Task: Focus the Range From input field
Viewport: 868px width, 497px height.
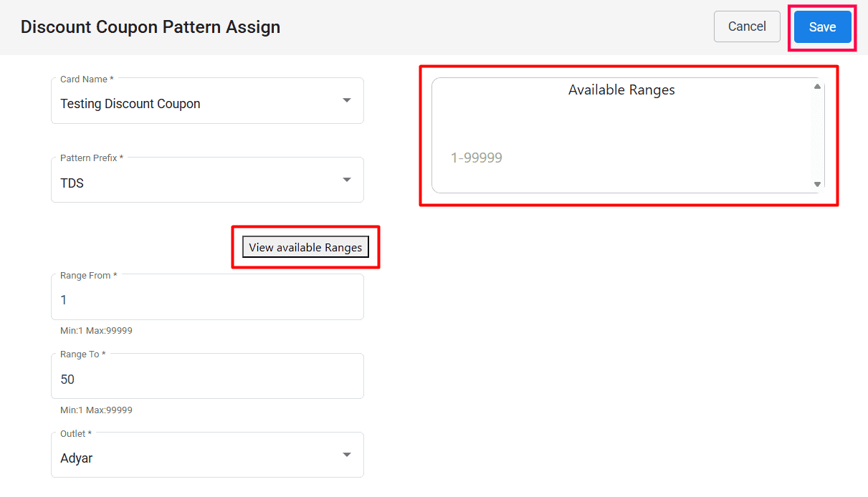Action: click(207, 300)
